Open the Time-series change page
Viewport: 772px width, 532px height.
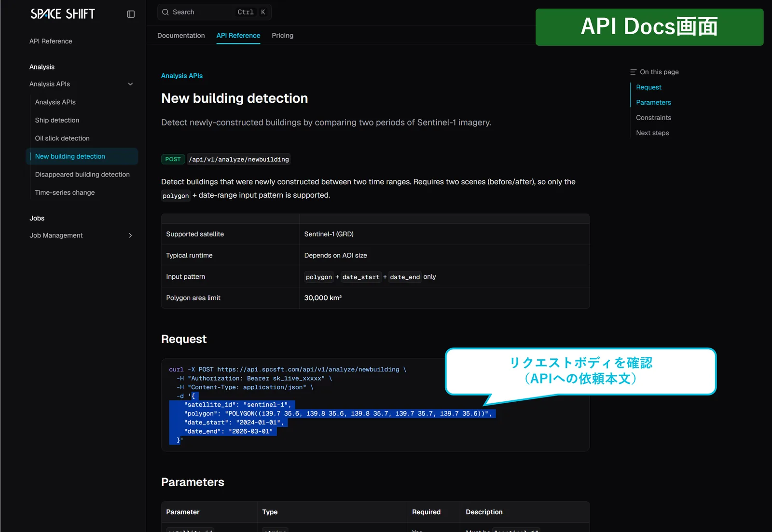[x=65, y=192]
